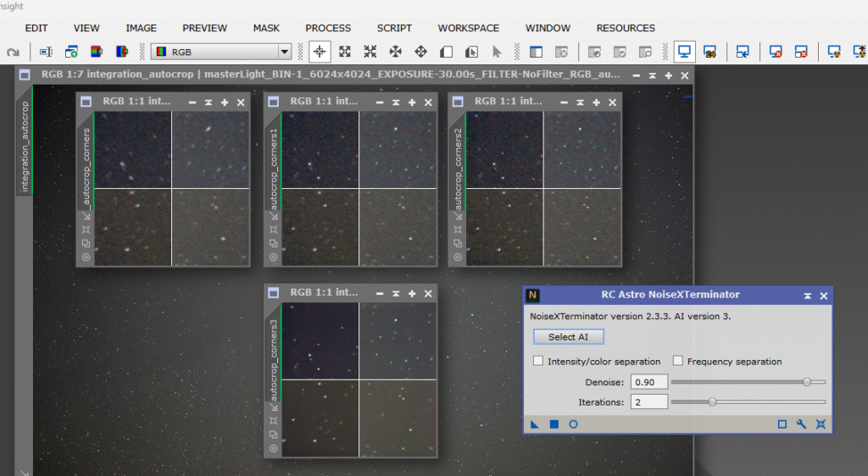Click the fit-view icon in autocrop_corners2 sidebar
The width and height of the screenshot is (868, 476).
click(x=458, y=230)
